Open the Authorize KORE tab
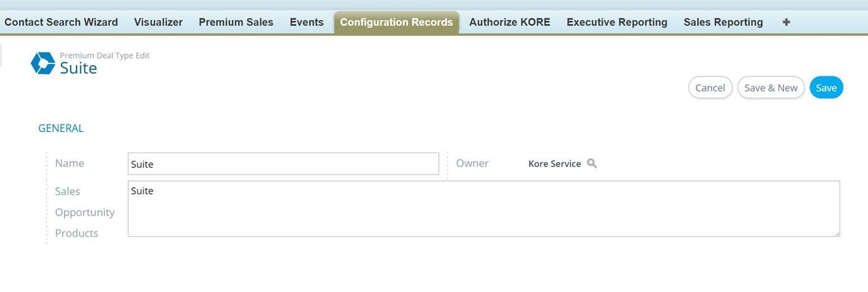The width and height of the screenshot is (868, 292). tap(509, 22)
